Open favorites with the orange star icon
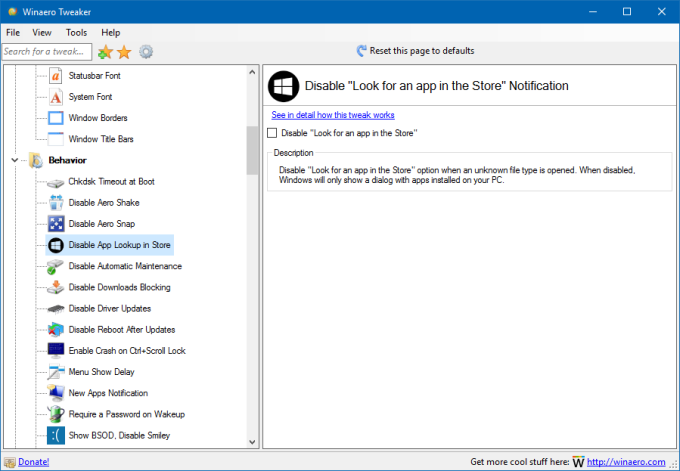Screen dimensions: 680x471 [x=124, y=51]
